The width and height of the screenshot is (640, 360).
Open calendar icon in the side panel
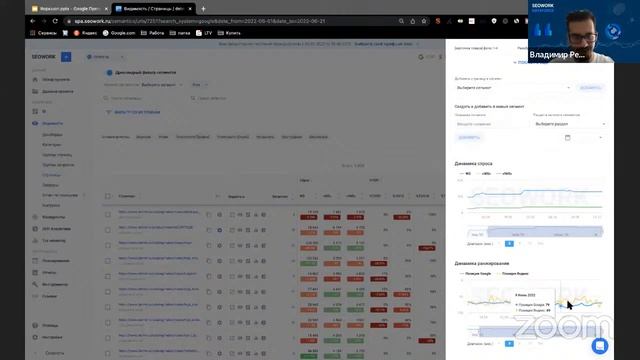(x=567, y=138)
